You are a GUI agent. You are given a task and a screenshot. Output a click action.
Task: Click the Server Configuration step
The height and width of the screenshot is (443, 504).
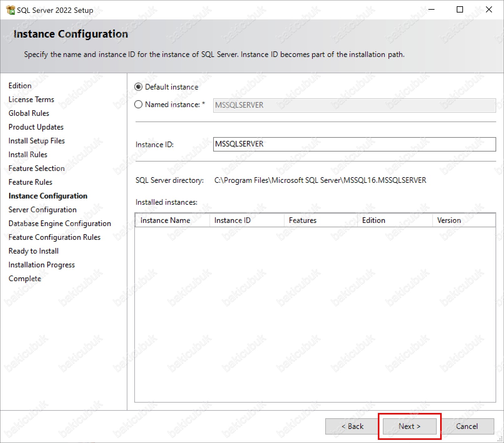43,209
